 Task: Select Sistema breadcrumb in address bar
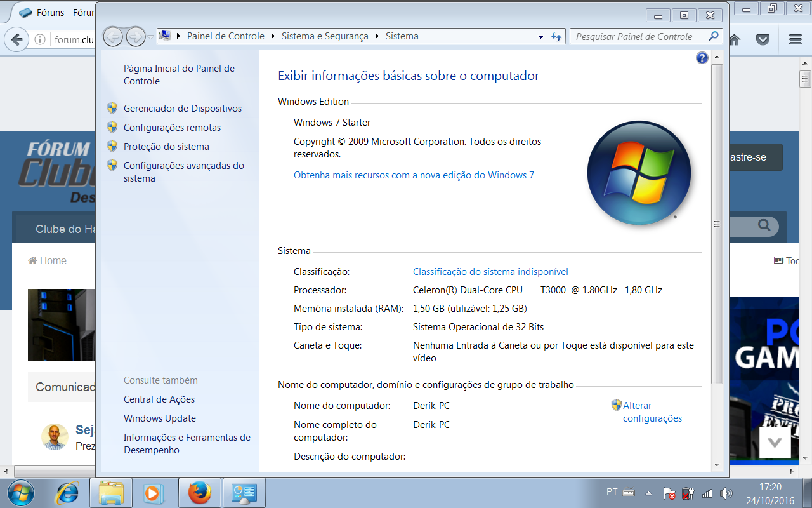(402, 36)
